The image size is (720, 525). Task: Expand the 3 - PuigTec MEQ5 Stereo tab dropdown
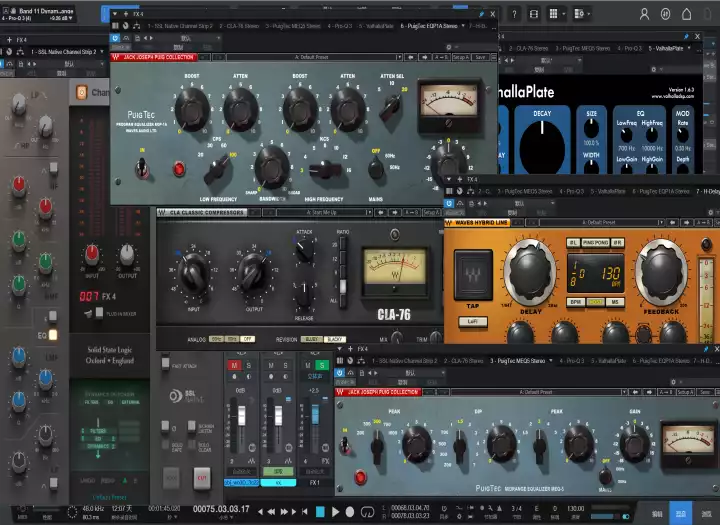tap(551, 361)
